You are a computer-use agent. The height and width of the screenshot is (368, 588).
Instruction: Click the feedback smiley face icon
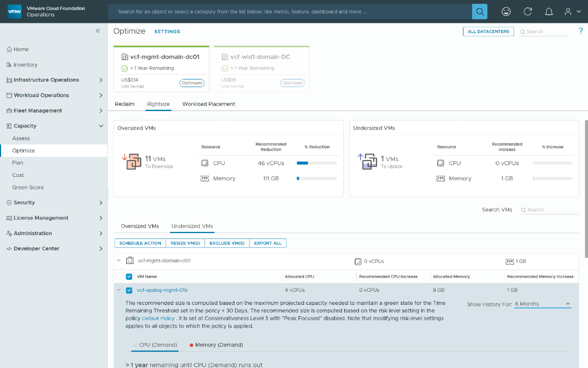pyautogui.click(x=506, y=11)
